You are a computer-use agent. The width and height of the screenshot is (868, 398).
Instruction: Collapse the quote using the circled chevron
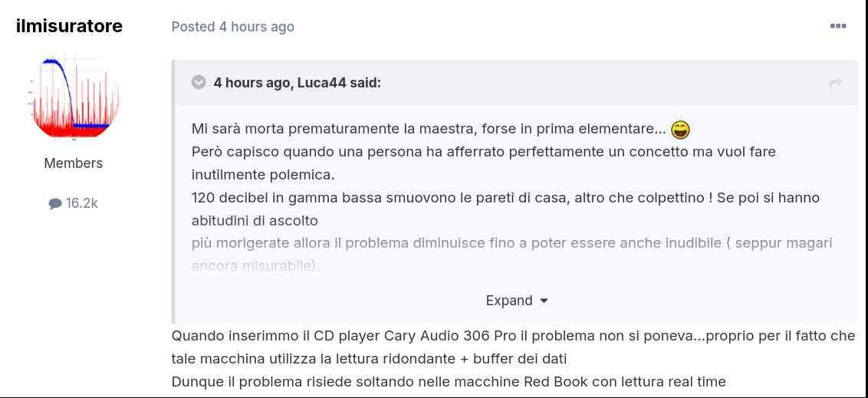199,82
